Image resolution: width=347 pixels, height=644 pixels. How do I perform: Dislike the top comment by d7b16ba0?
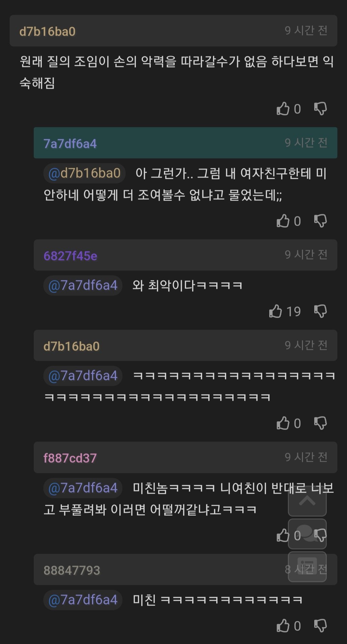tap(320, 109)
